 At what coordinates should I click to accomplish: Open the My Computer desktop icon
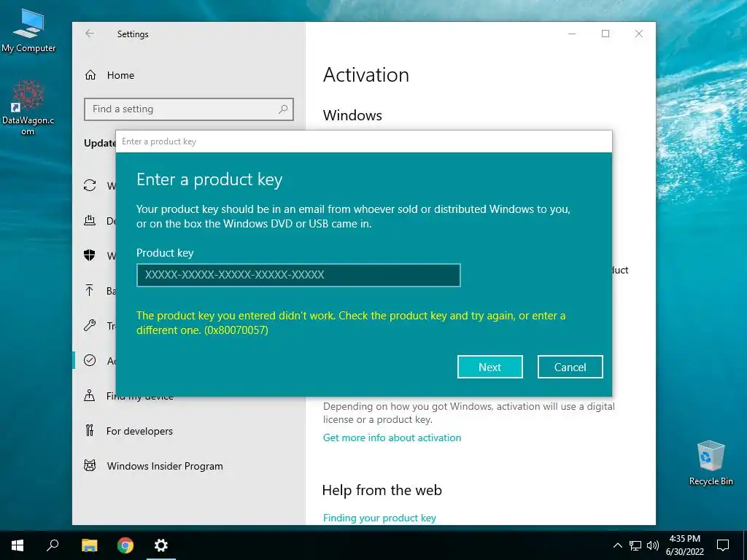point(28,31)
